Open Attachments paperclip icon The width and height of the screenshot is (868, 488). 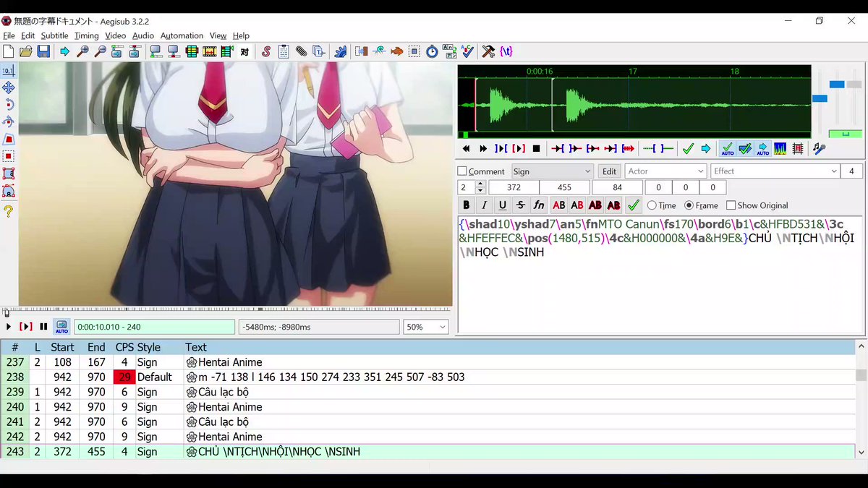[x=301, y=51]
